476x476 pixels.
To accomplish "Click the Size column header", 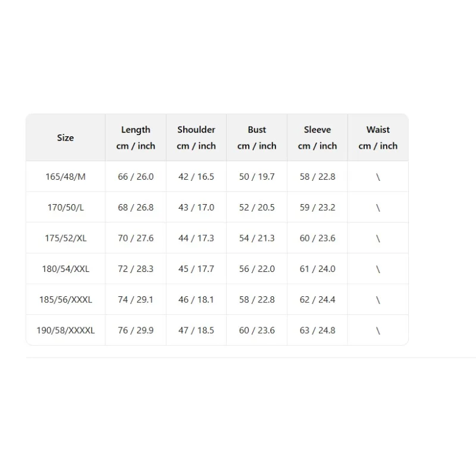I will pyautogui.click(x=65, y=137).
